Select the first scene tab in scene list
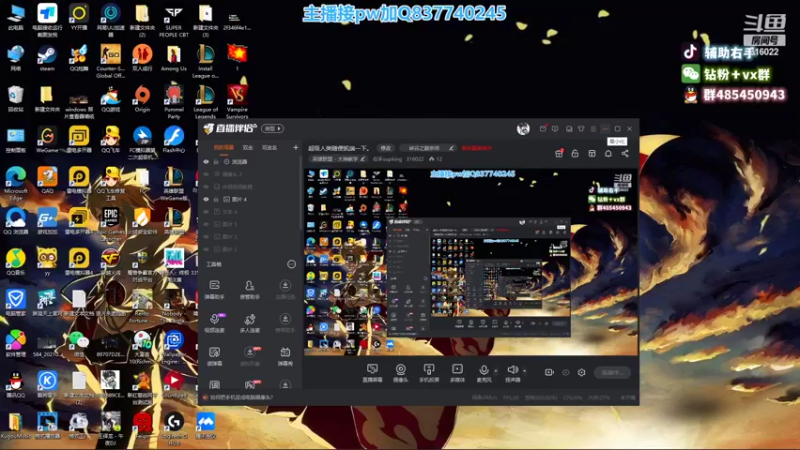Image resolution: width=800 pixels, height=450 pixels. click(x=223, y=147)
